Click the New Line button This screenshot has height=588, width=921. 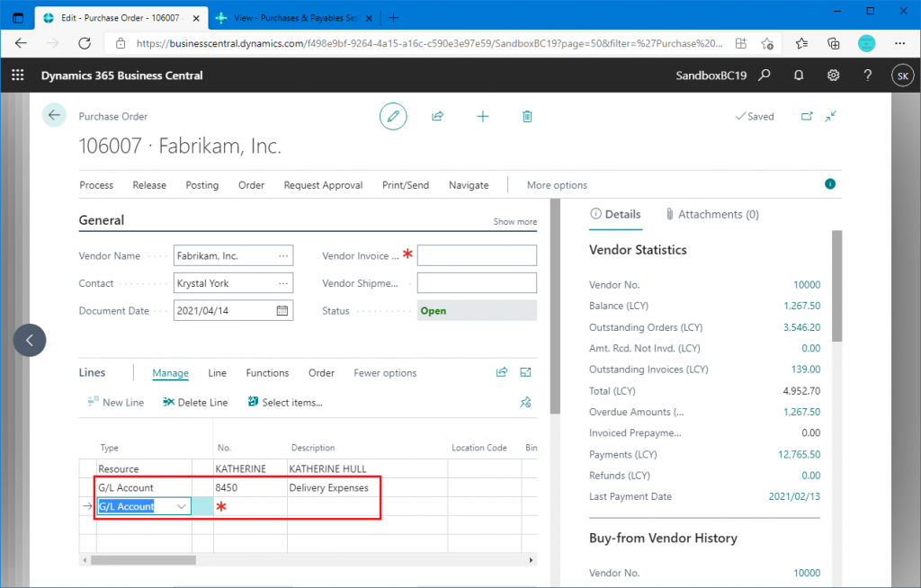coord(116,403)
